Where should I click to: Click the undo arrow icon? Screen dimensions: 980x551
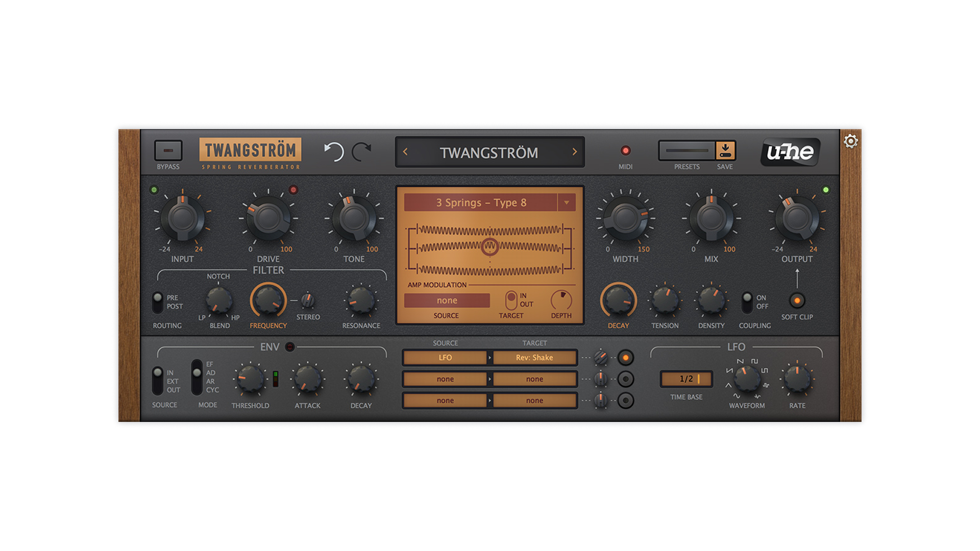(334, 152)
